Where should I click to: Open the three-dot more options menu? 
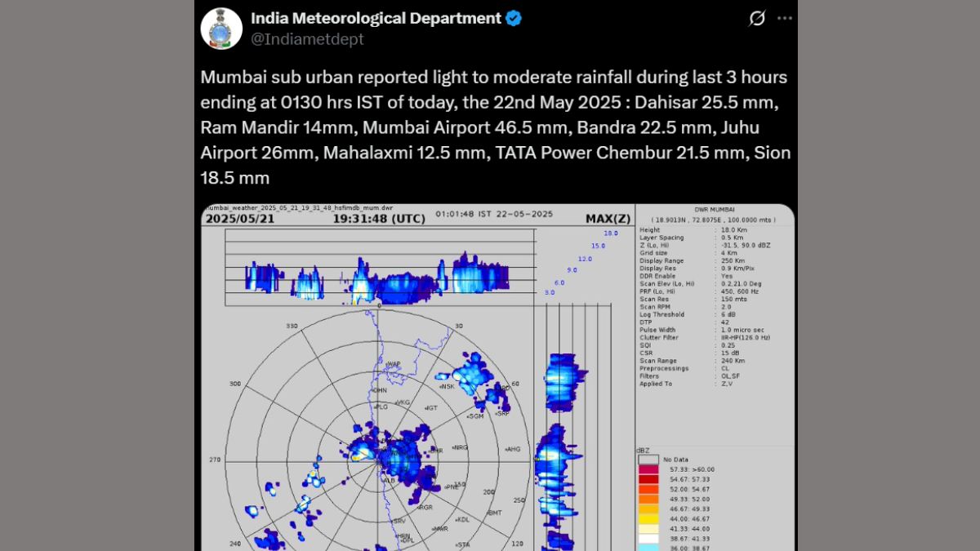point(784,19)
